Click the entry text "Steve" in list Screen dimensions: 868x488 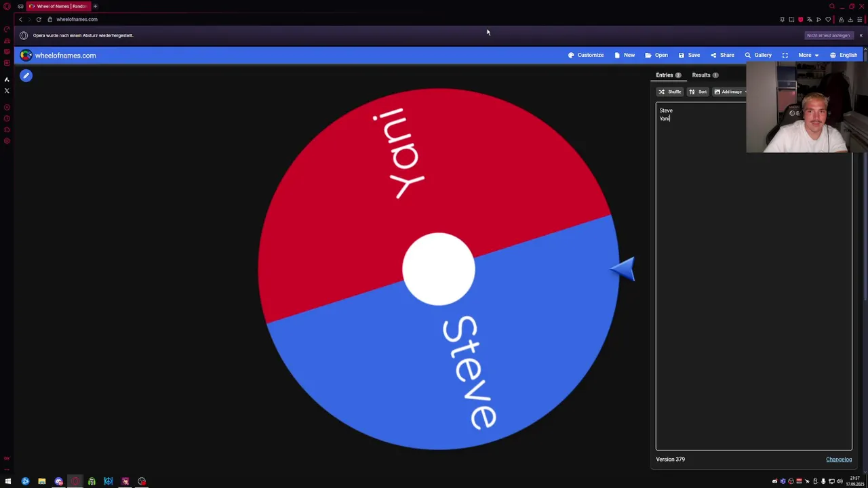click(666, 110)
